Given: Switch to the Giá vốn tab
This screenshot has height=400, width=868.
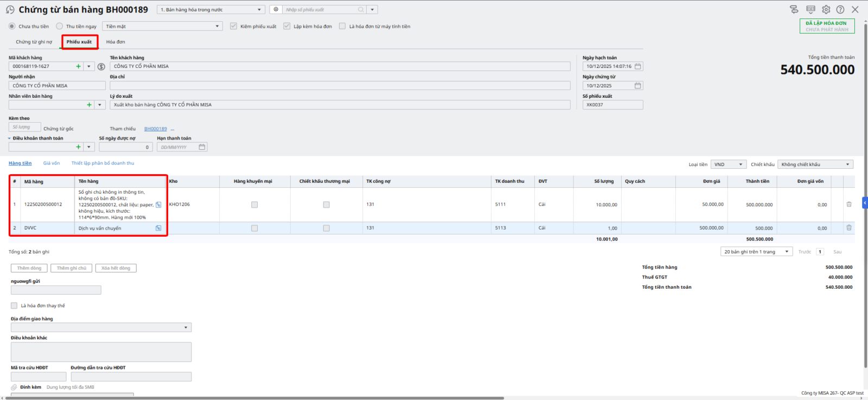Looking at the screenshot, I should (52, 163).
